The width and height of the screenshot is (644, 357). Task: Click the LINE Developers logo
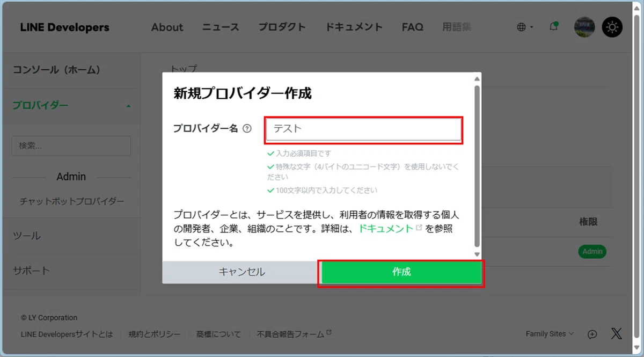[64, 27]
